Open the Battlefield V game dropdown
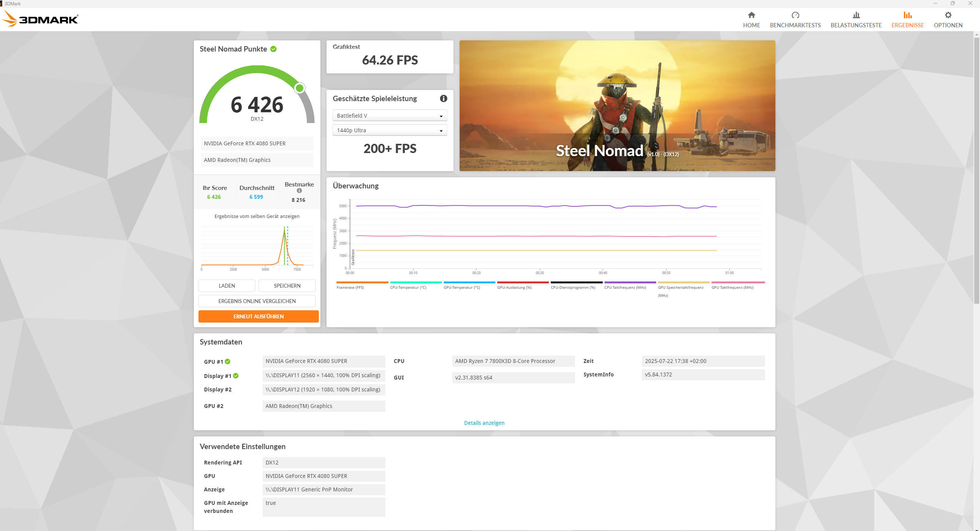 [x=389, y=116]
